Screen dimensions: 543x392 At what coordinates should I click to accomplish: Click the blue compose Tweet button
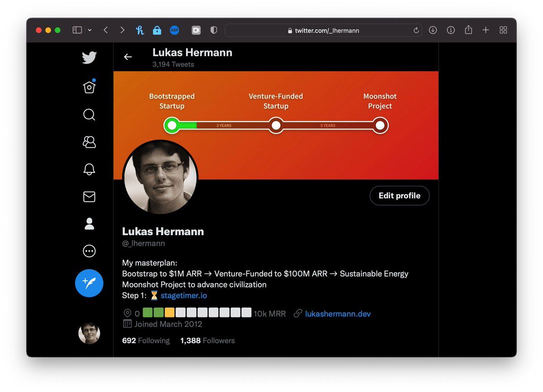[89, 283]
